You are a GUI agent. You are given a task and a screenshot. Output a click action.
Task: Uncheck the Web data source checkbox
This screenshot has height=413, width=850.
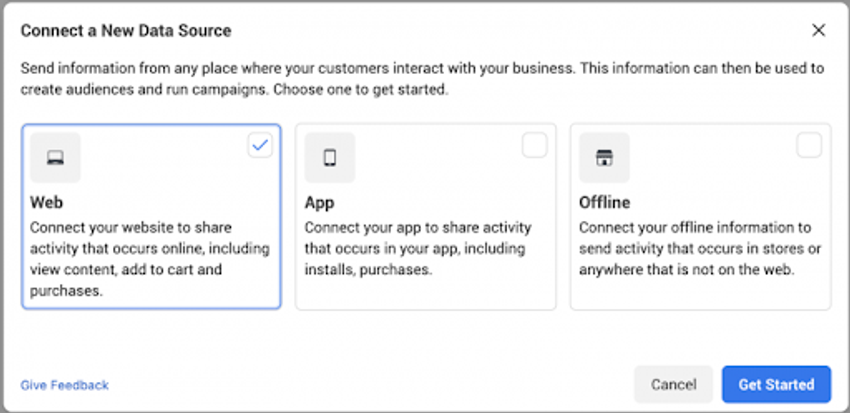[260, 145]
